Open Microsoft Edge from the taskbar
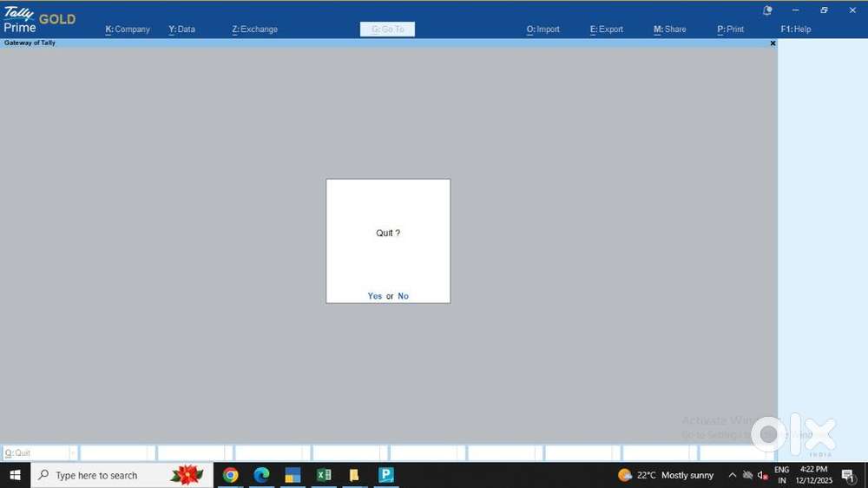Screen dimensions: 868x488 coord(261,475)
